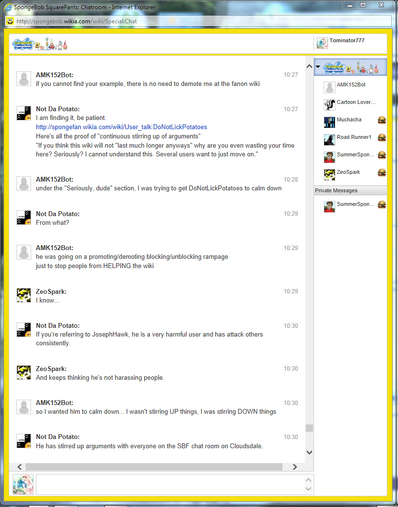Click 'Not Da Potato:' name on 10:29 message
398x507 pixels.
[58, 214]
